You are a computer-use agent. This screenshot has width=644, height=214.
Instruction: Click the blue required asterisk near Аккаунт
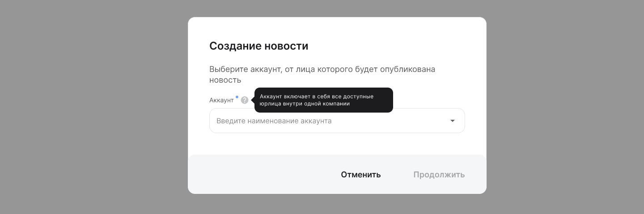click(237, 98)
